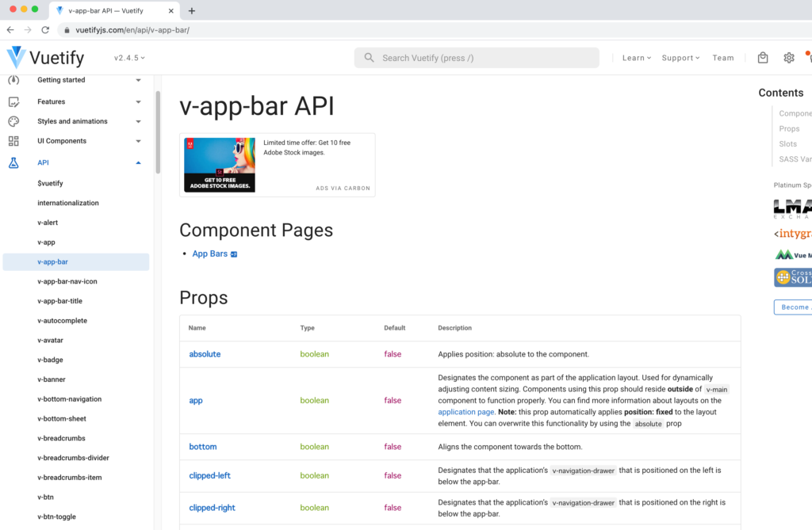
Task: Open the settings gear in the header
Action: [x=788, y=57]
